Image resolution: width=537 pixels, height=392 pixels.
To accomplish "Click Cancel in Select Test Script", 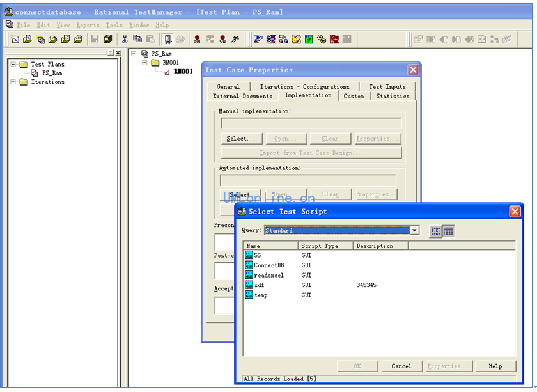I will 401,366.
